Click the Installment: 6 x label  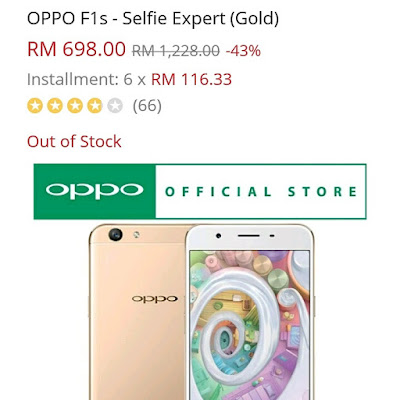pyautogui.click(x=86, y=79)
